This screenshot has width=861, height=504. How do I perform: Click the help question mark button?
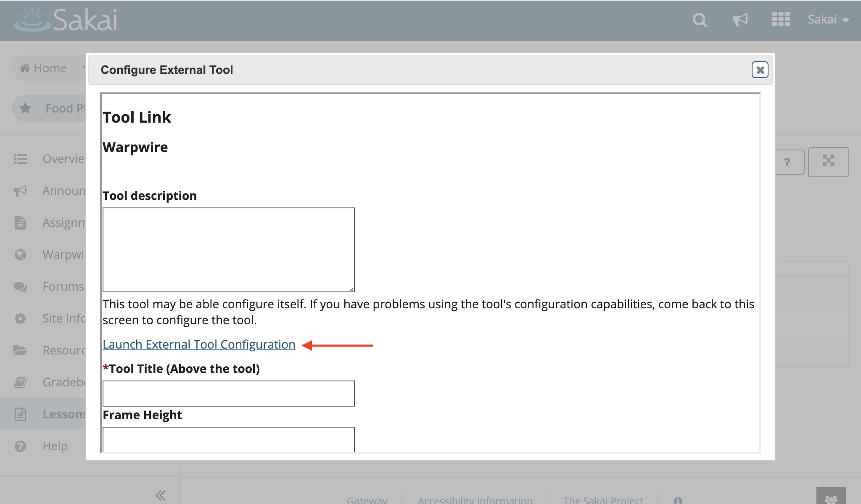[x=787, y=162]
